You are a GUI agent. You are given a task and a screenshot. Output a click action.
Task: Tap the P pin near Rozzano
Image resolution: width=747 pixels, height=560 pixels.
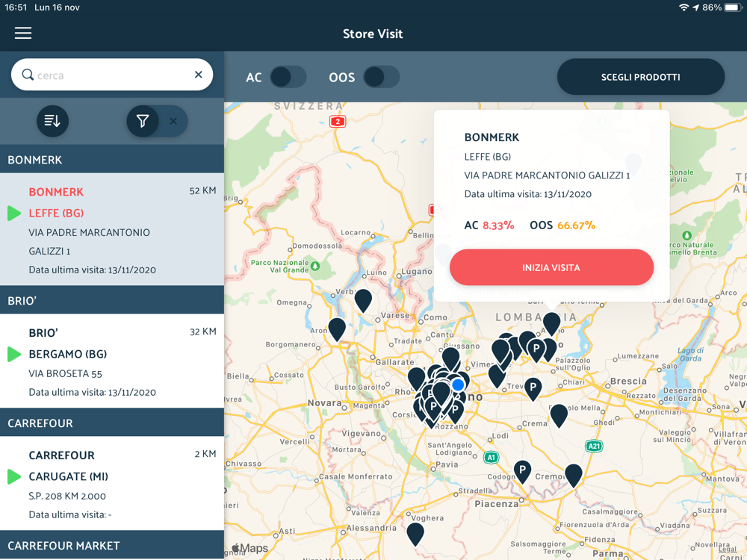(x=456, y=411)
